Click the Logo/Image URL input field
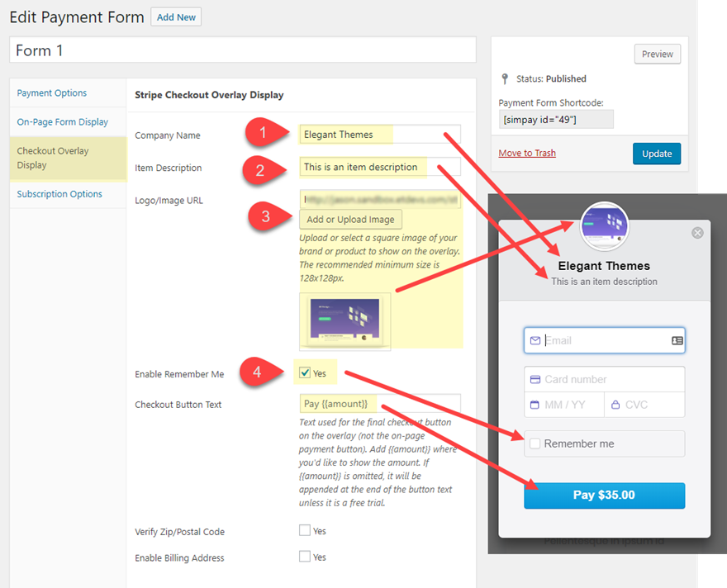Viewport: 727px width, 588px height. pos(380,199)
